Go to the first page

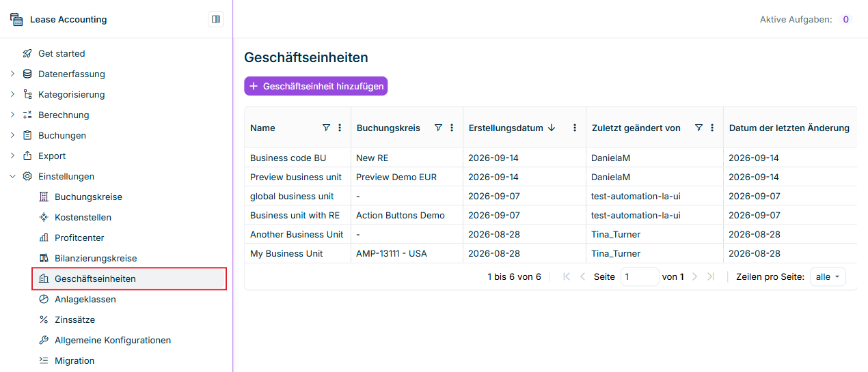(567, 276)
